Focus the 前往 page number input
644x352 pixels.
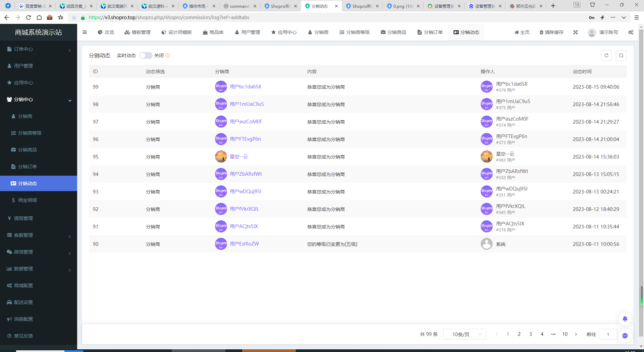(x=608, y=334)
